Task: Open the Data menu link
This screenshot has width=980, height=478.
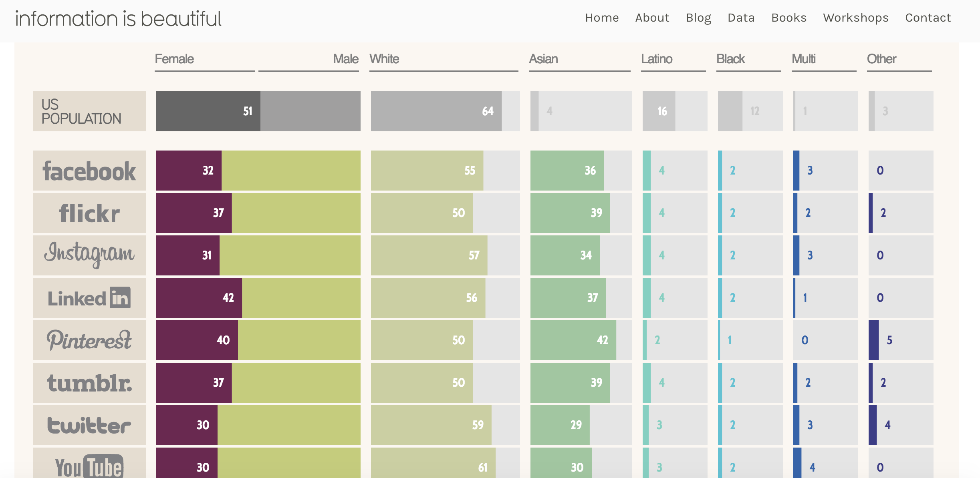Action: point(741,18)
